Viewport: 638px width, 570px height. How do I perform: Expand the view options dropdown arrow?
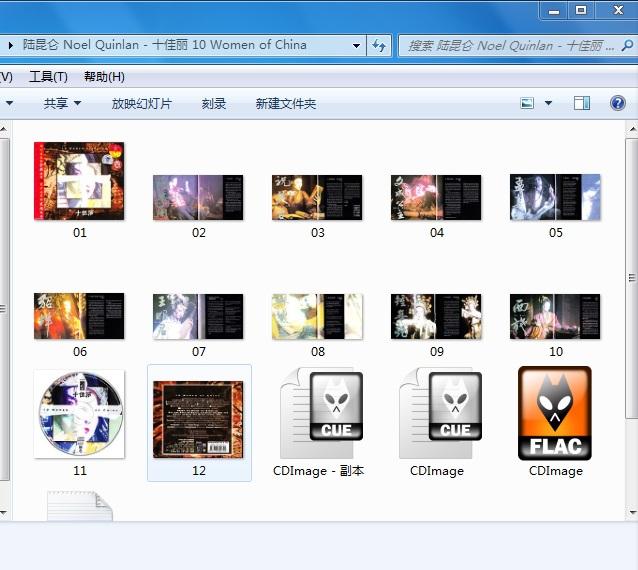[x=548, y=103]
